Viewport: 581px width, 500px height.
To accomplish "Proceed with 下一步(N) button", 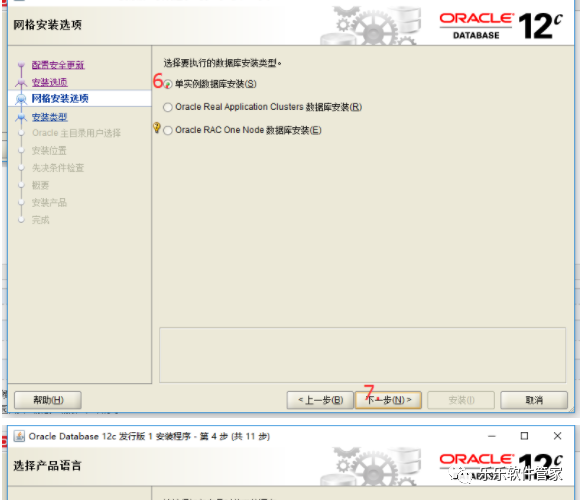I will pos(388,400).
